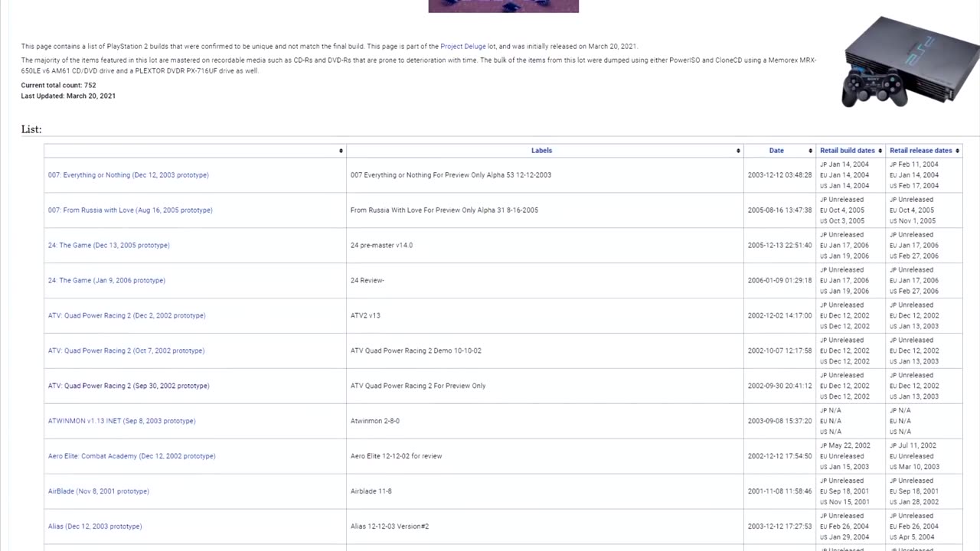Sort by Retail build dates arrows

(x=880, y=151)
